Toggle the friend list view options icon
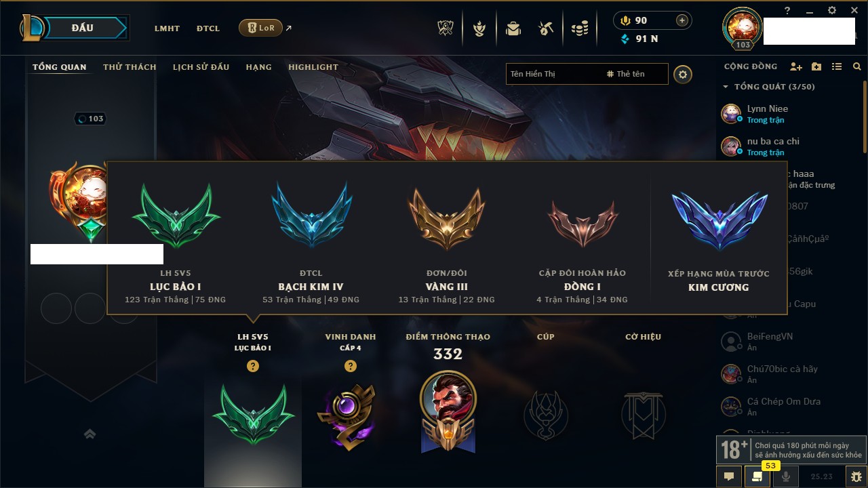This screenshot has height=488, width=868. (x=837, y=66)
